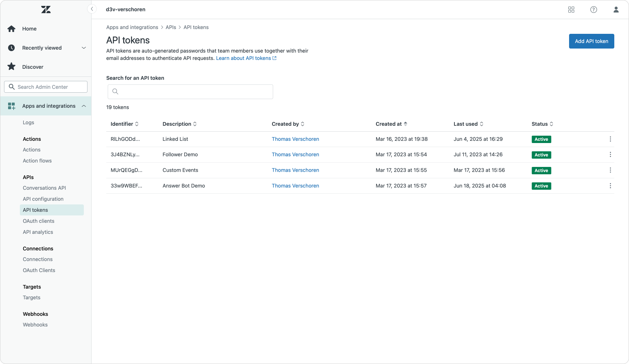Image resolution: width=629 pixels, height=364 pixels.
Task: Open Action flows in sidebar
Action: coord(37,161)
